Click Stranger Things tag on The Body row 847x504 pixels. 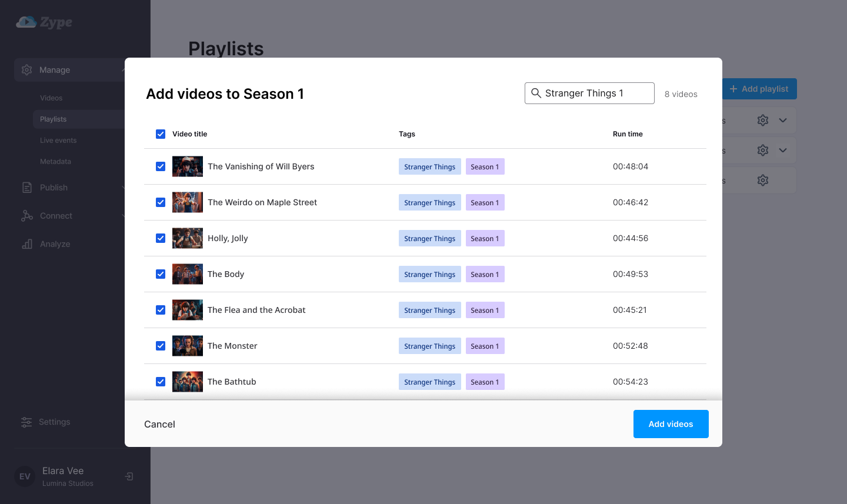click(x=430, y=274)
